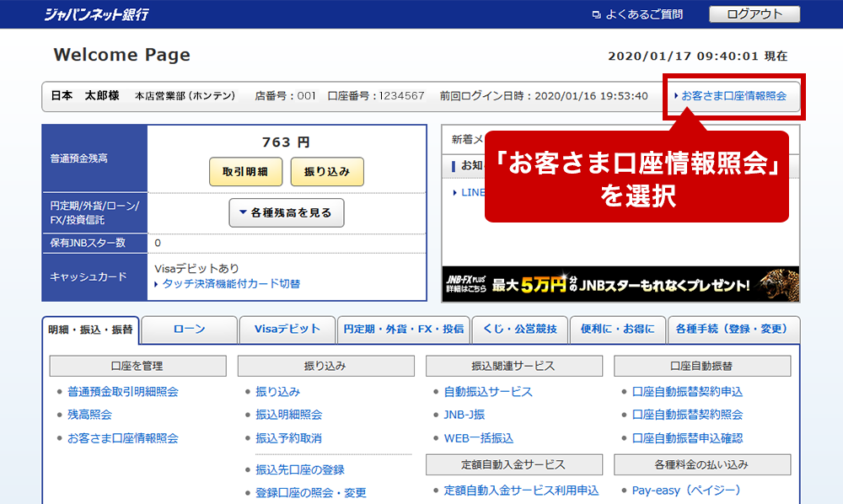Click the 口座番号：1234567 text
This screenshot has width=843, height=504.
coord(376,96)
